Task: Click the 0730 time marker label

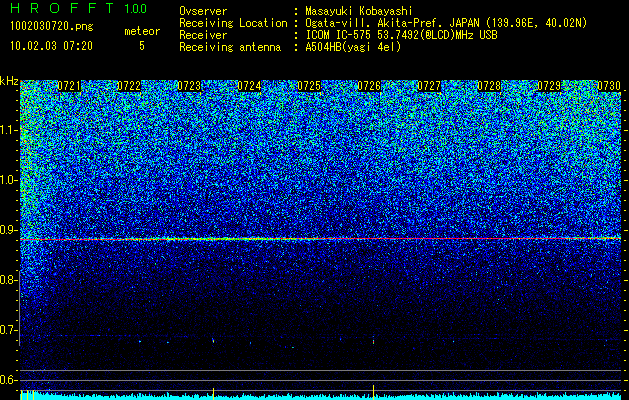Action: [609, 86]
